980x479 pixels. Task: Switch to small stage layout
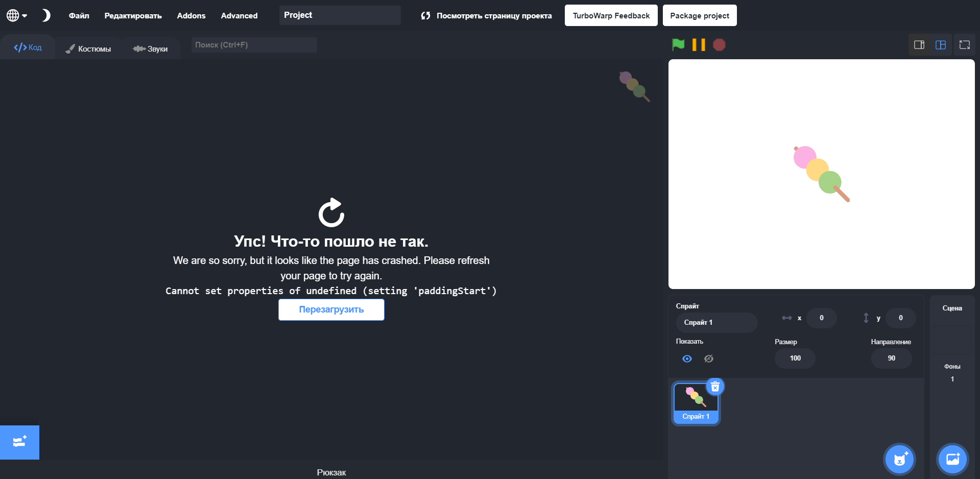tap(919, 45)
